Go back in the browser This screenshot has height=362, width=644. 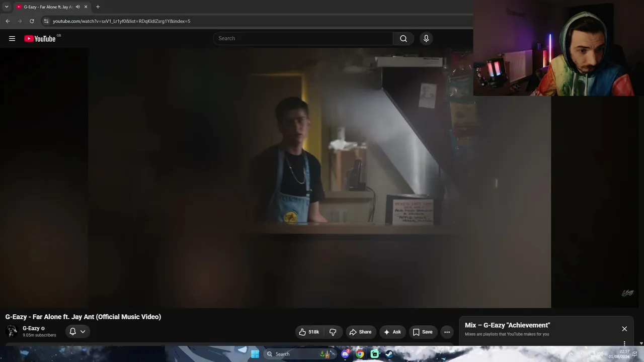(x=8, y=21)
